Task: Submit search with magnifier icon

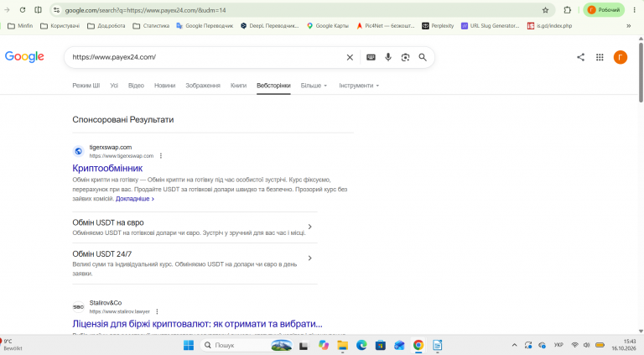Action: pyautogui.click(x=423, y=57)
